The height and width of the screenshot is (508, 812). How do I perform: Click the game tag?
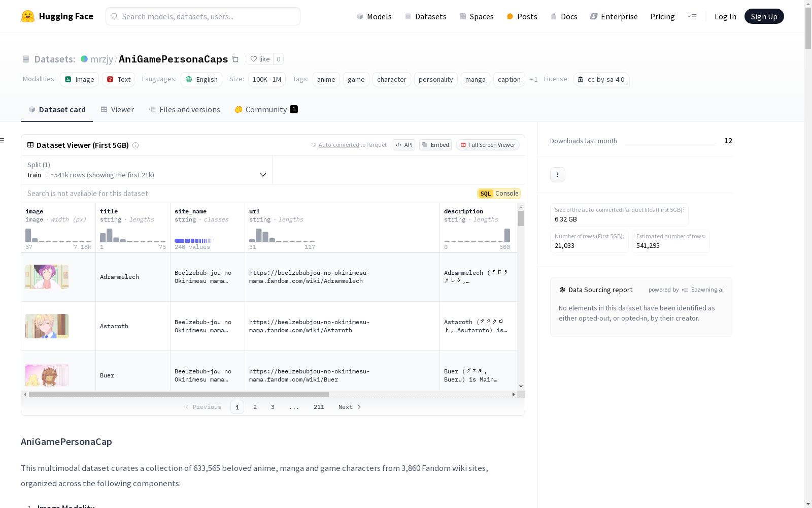pyautogui.click(x=356, y=79)
